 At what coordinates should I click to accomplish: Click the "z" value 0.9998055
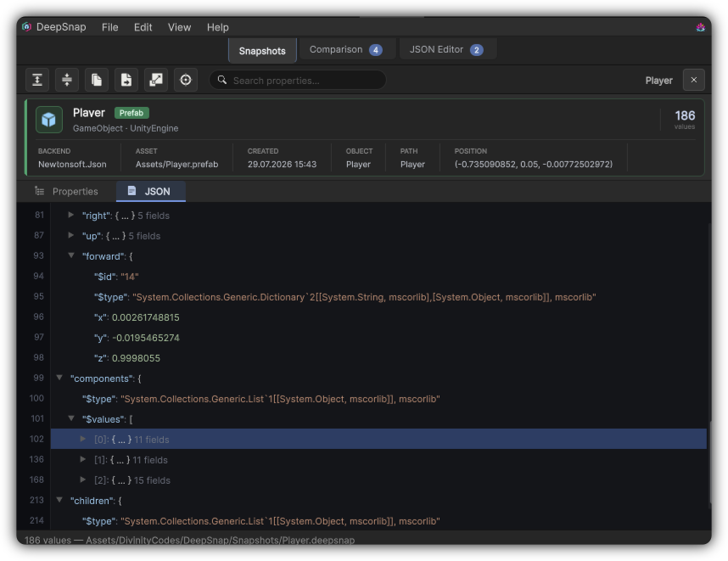point(136,358)
